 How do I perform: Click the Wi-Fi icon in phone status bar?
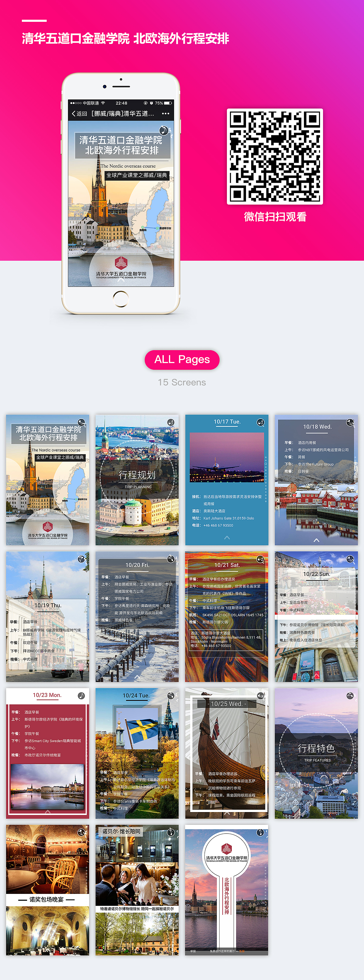pyautogui.click(x=103, y=103)
